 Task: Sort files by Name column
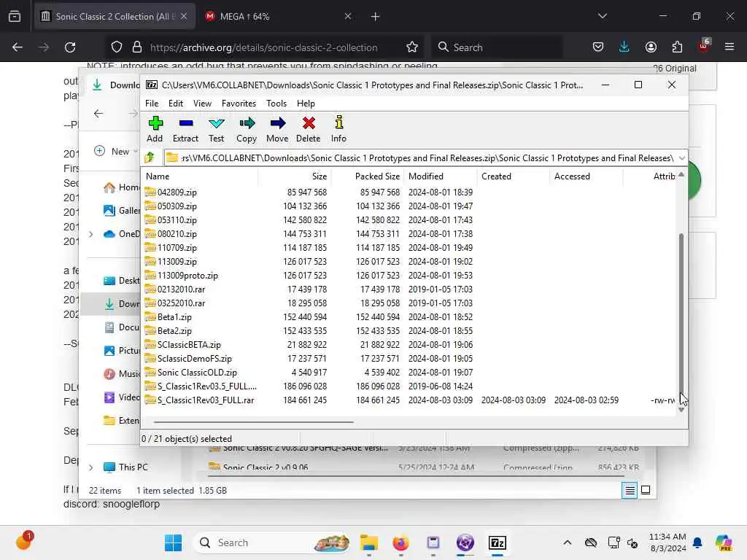click(200, 176)
